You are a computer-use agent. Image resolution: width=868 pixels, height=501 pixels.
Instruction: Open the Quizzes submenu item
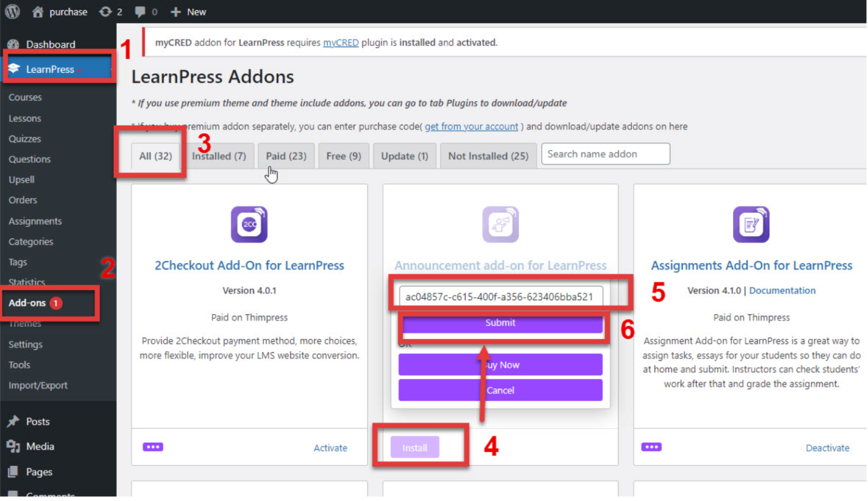(x=25, y=139)
